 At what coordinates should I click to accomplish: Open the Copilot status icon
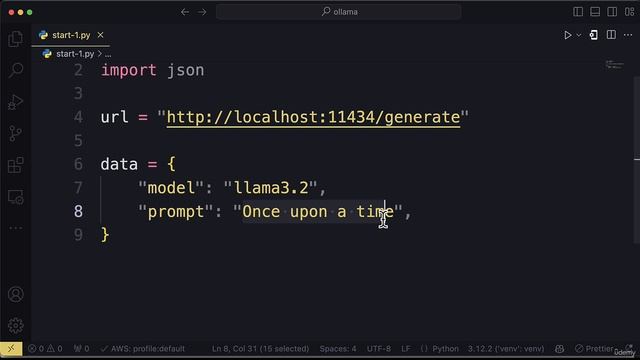click(560, 349)
